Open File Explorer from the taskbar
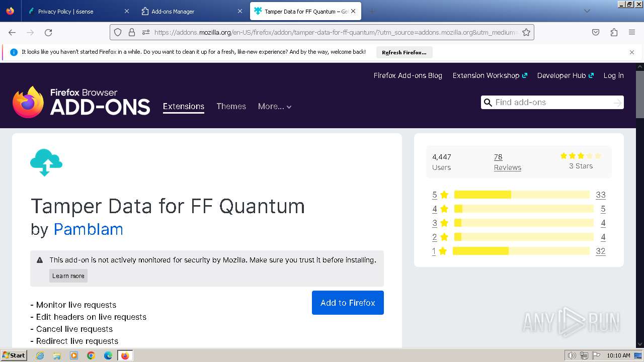The height and width of the screenshot is (362, 644). pyautogui.click(x=57, y=355)
